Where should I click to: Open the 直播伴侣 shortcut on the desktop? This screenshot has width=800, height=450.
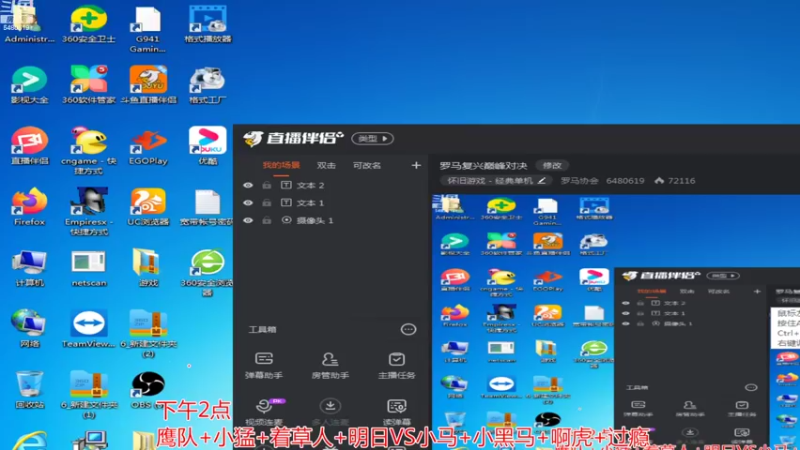(30, 146)
